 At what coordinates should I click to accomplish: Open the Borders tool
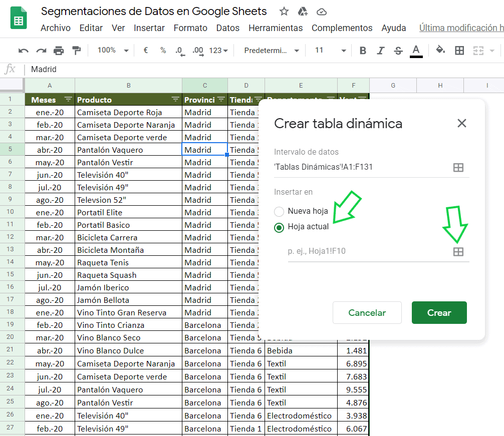click(459, 51)
